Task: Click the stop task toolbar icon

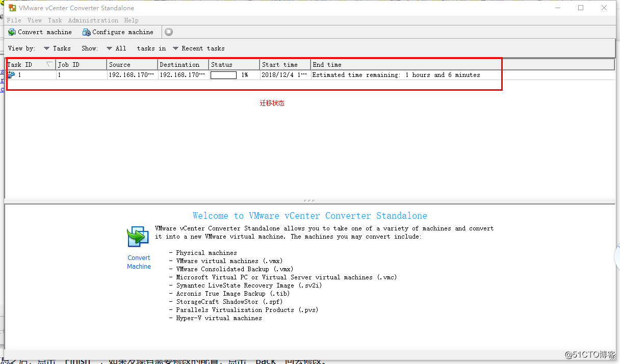Action: 169,32
